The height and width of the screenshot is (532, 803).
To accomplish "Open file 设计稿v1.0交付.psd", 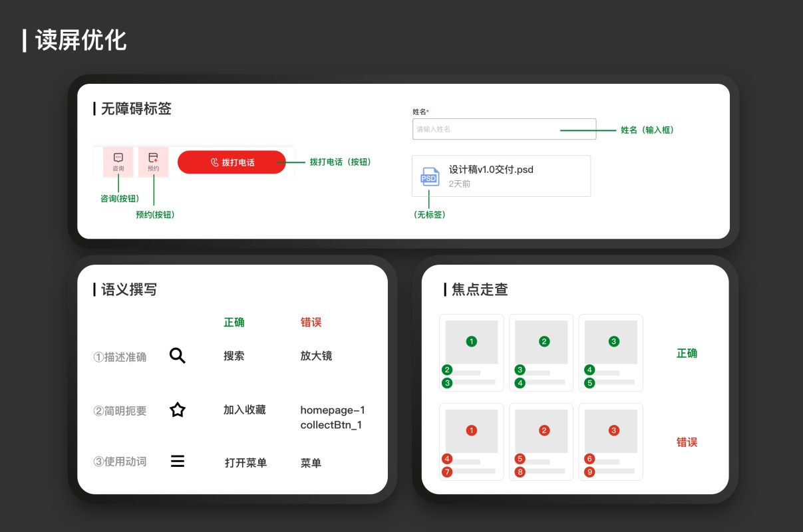I will [501, 176].
